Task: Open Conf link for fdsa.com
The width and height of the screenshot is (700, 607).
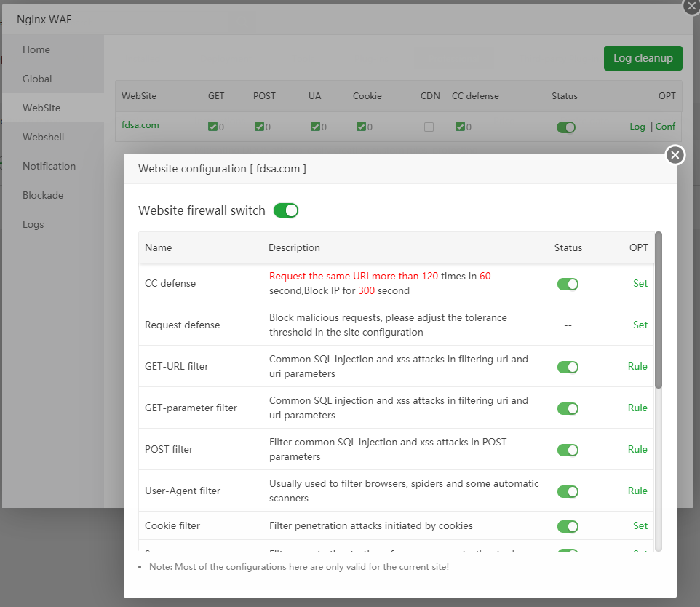Action: [x=665, y=126]
